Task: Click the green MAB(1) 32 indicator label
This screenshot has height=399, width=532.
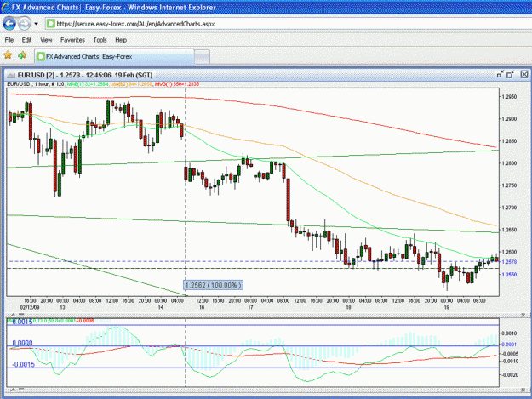Action: pyautogui.click(x=88, y=83)
